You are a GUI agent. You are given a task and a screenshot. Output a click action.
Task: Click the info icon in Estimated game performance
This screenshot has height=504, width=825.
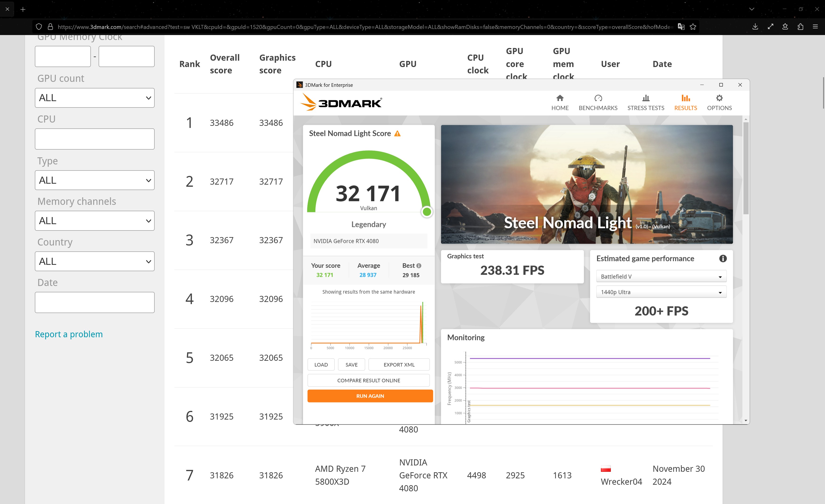(723, 258)
